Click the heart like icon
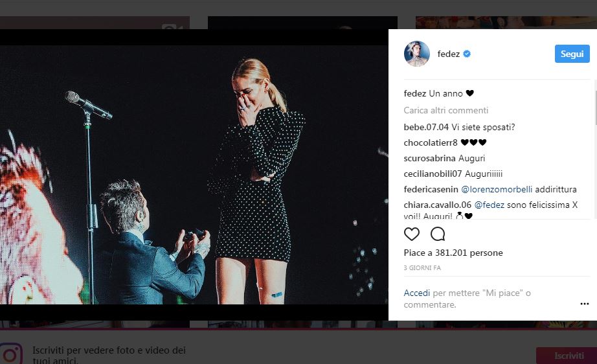This screenshot has height=364, width=597. pyautogui.click(x=412, y=234)
